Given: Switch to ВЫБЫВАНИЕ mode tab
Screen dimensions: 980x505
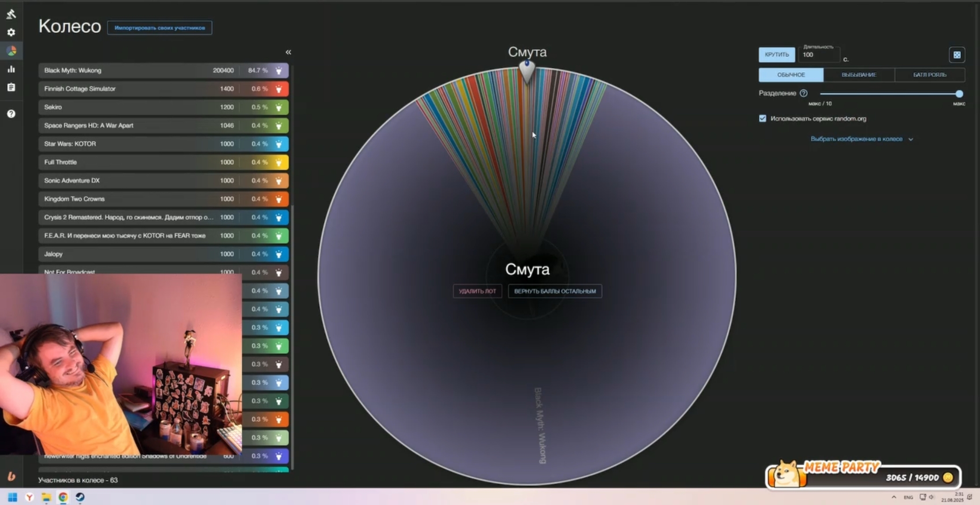Looking at the screenshot, I should tap(858, 75).
